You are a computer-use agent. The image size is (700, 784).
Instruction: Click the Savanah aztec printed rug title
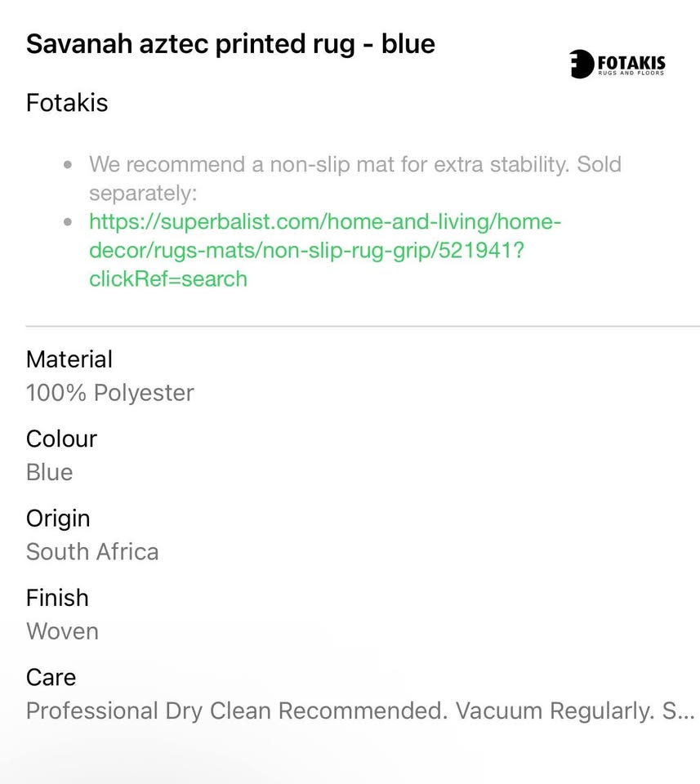[x=230, y=43]
